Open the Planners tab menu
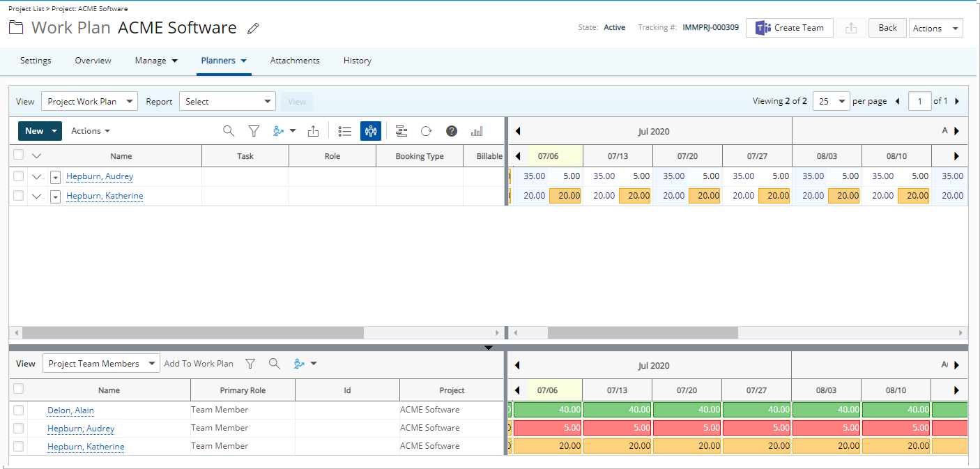The height and width of the screenshot is (469, 980). click(x=224, y=61)
